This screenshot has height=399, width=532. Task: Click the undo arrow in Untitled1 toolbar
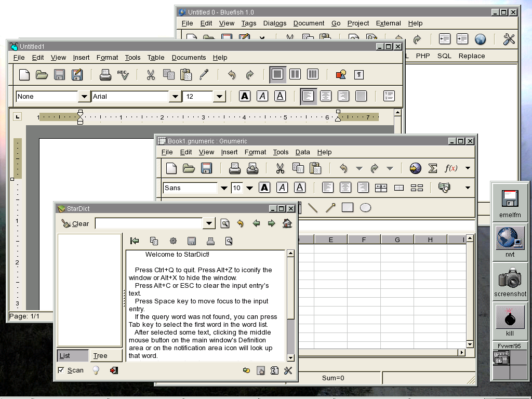[x=232, y=75]
